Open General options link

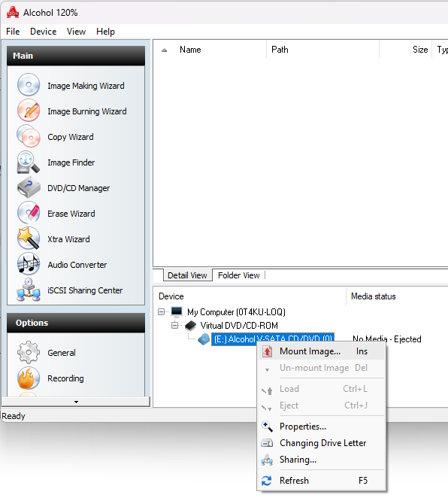point(62,353)
